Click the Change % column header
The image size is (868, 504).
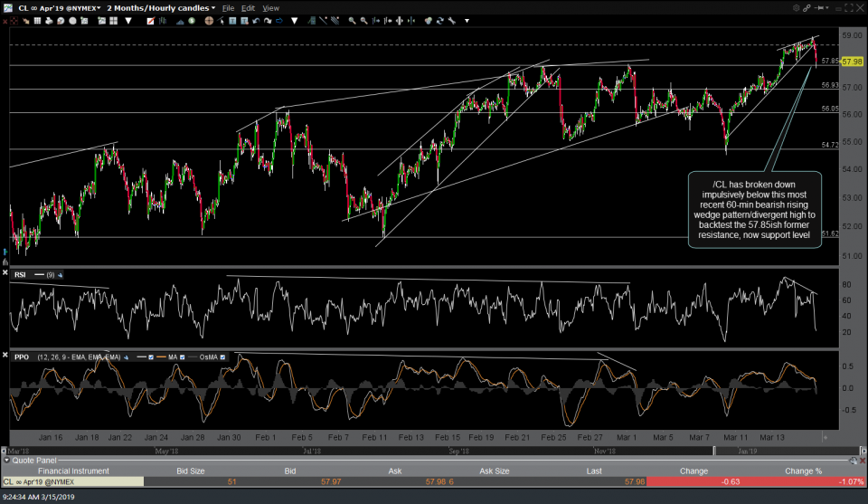pyautogui.click(x=803, y=471)
